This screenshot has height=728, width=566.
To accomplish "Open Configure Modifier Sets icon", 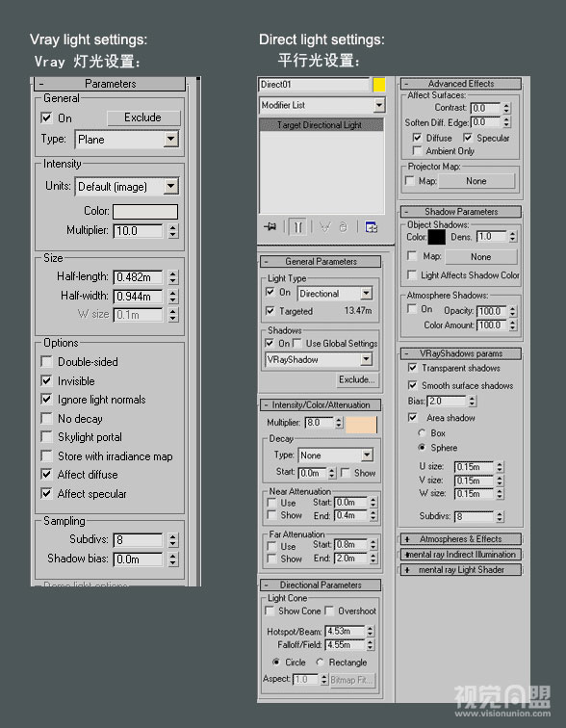I will tap(372, 227).
